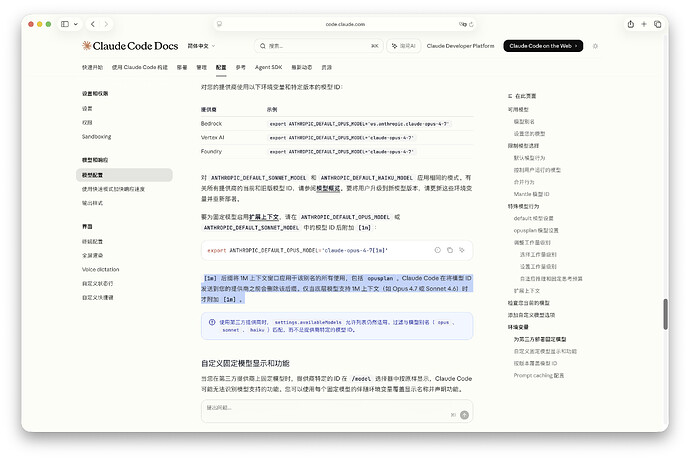Click the Vertex AI cell in the table
This screenshot has width=690, height=459.
[213, 137]
